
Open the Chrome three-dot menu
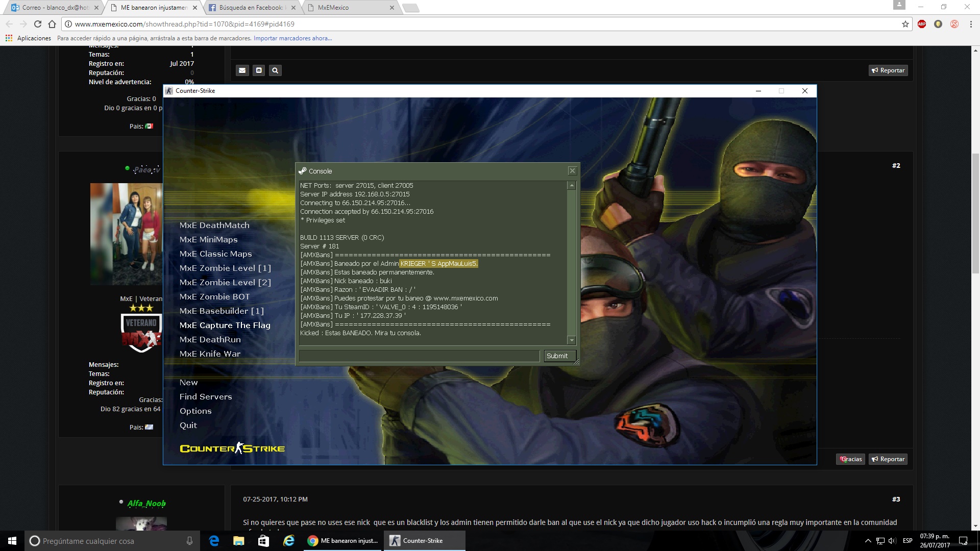tap(971, 24)
